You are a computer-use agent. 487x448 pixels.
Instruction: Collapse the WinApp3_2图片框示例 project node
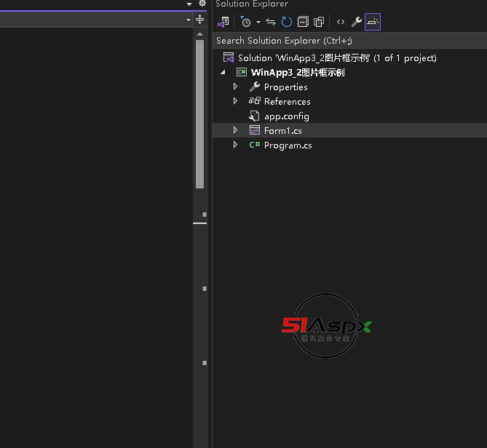223,72
